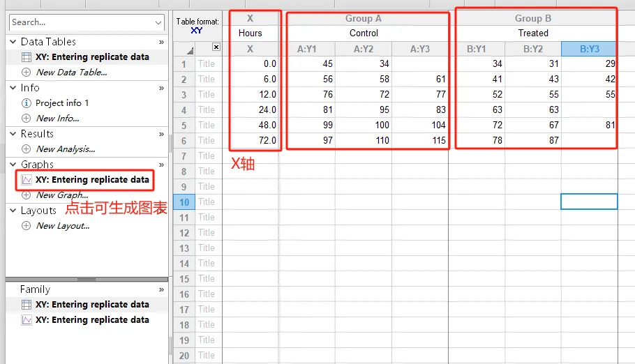635x364 pixels.
Task: Open the Search box dropdown arrow
Action: [x=158, y=23]
